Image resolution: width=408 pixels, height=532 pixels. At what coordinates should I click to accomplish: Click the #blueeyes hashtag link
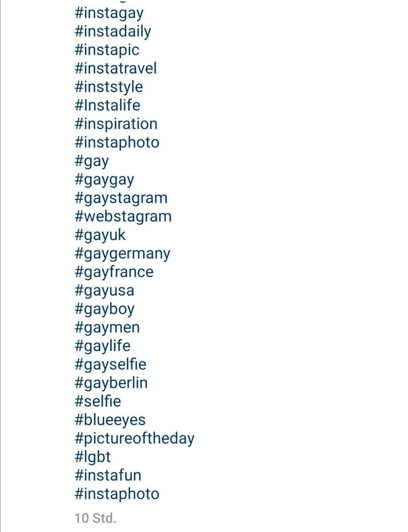tap(110, 420)
